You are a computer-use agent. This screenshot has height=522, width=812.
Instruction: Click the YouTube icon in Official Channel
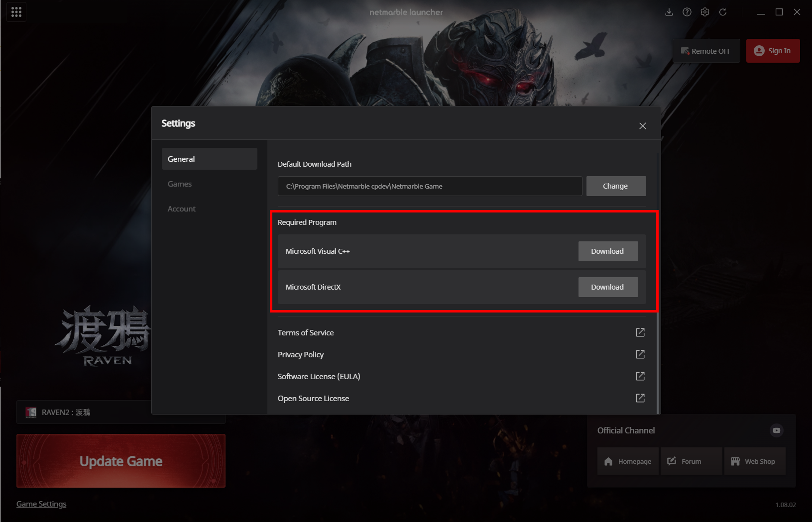pos(776,430)
